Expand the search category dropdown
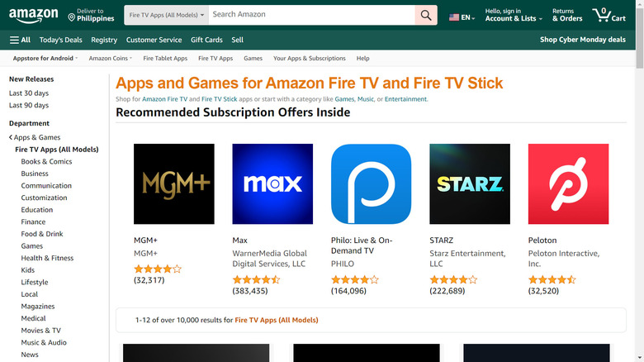Screen dimensions: 644x362 coord(165,15)
